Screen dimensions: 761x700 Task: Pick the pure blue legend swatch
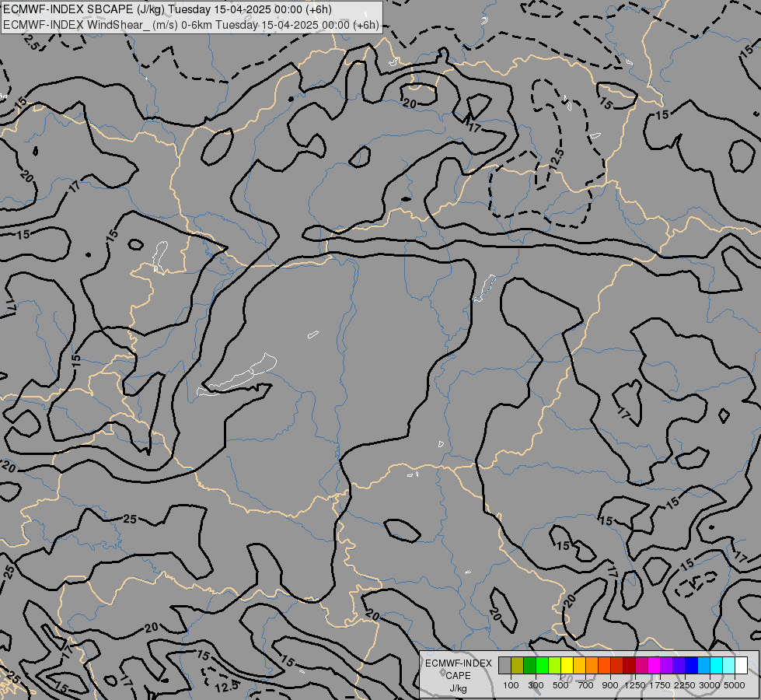pos(692,665)
